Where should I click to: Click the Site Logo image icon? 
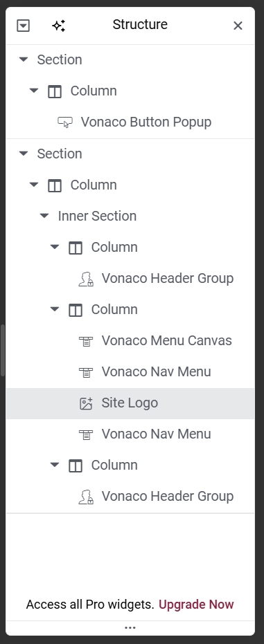coord(86,404)
